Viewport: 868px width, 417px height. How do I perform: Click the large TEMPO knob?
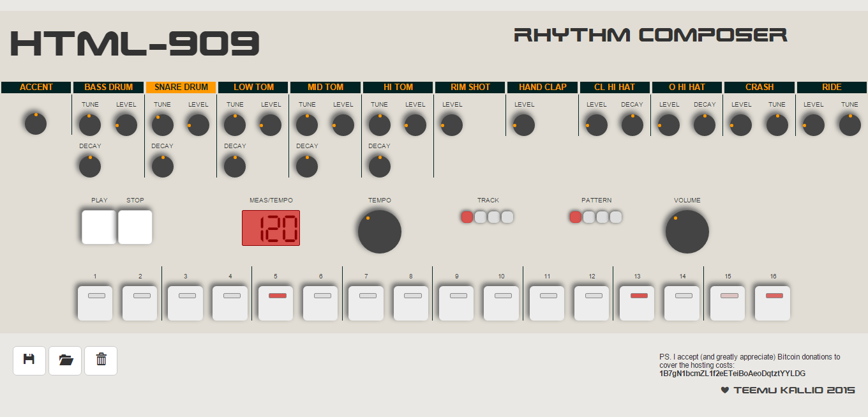tap(380, 231)
